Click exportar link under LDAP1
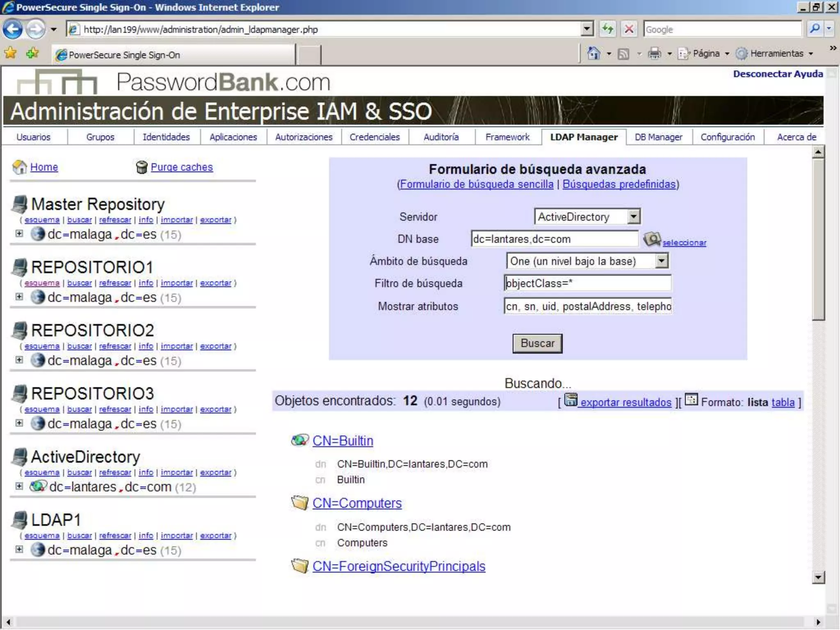This screenshot has width=840, height=630. pyautogui.click(x=216, y=536)
